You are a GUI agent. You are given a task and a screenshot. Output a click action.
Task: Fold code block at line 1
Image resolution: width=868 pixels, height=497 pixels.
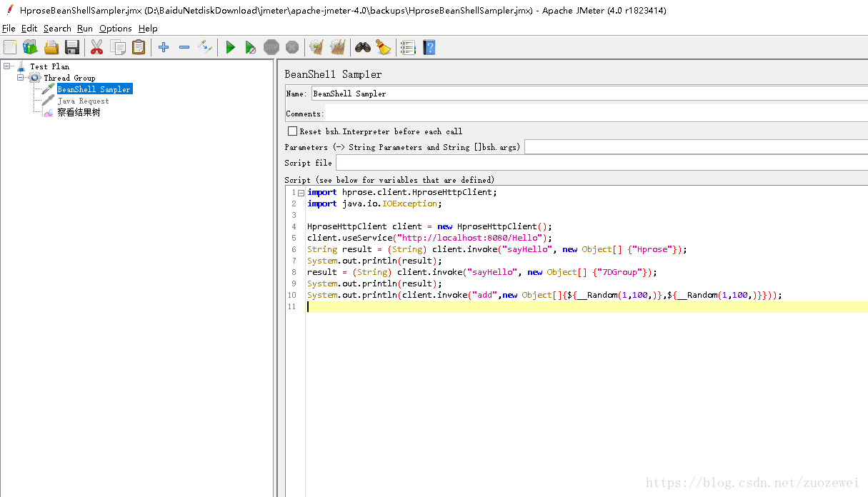tap(301, 193)
